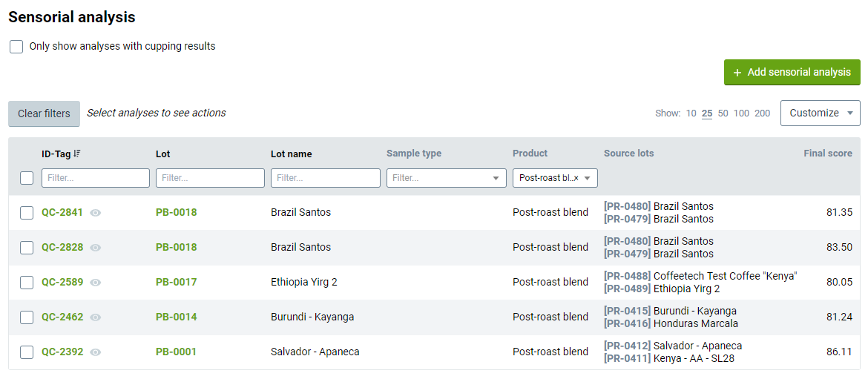
Task: Tick the select-all checkbox in table header
Action: tap(27, 178)
